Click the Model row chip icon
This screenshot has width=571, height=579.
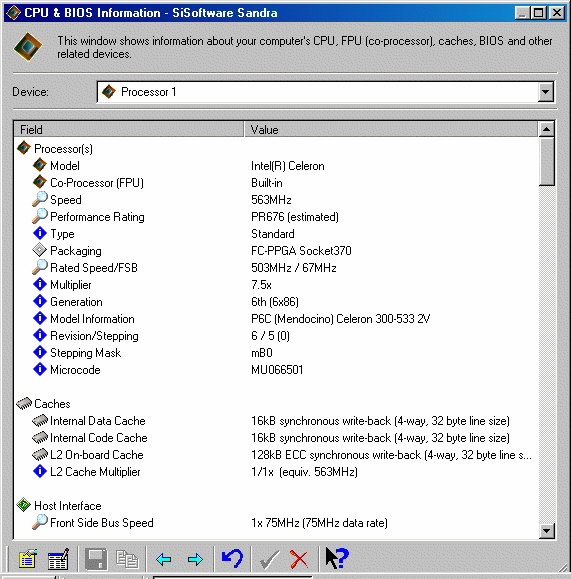coord(40,165)
